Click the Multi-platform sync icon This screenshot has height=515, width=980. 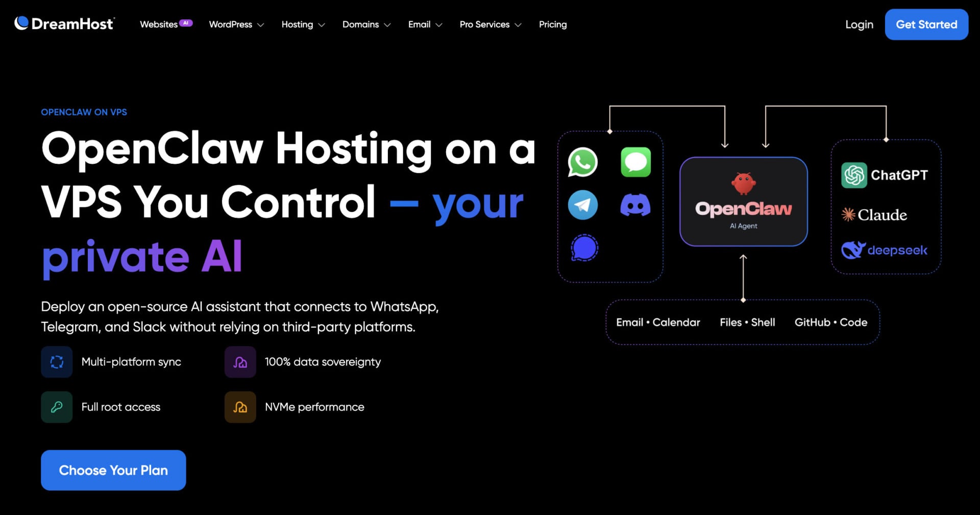pos(57,362)
